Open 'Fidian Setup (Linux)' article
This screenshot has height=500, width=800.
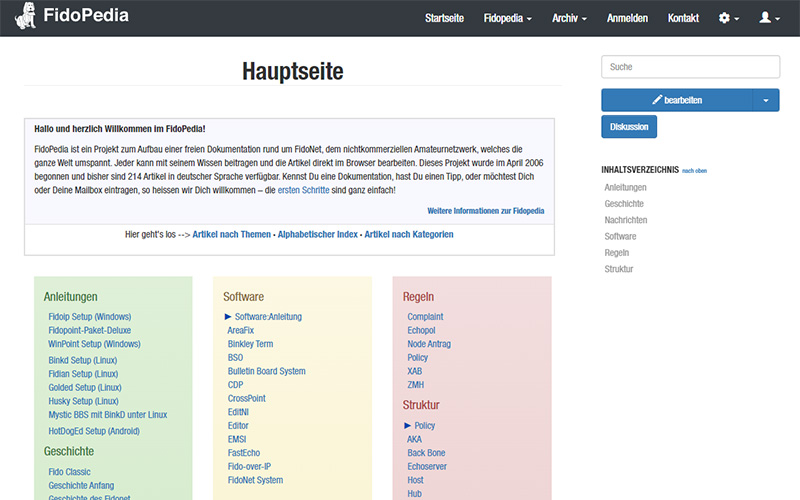click(83, 374)
